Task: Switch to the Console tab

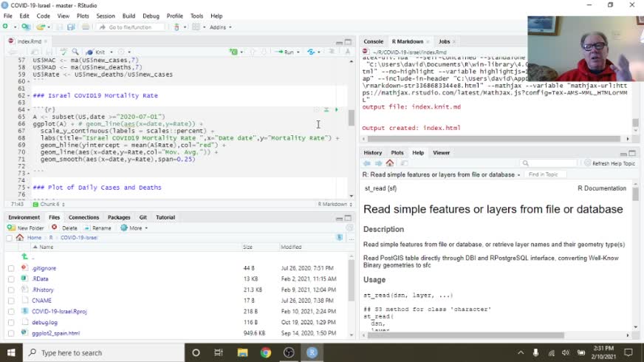Action: click(373, 41)
